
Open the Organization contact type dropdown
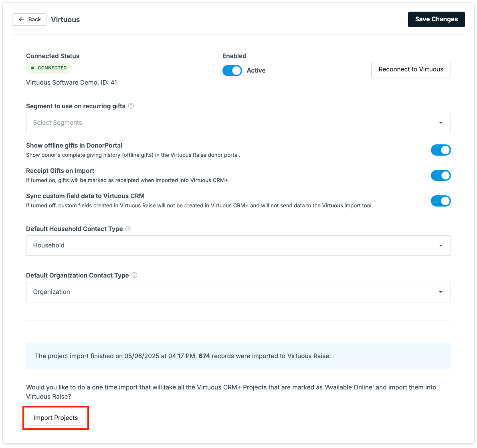[238, 292]
